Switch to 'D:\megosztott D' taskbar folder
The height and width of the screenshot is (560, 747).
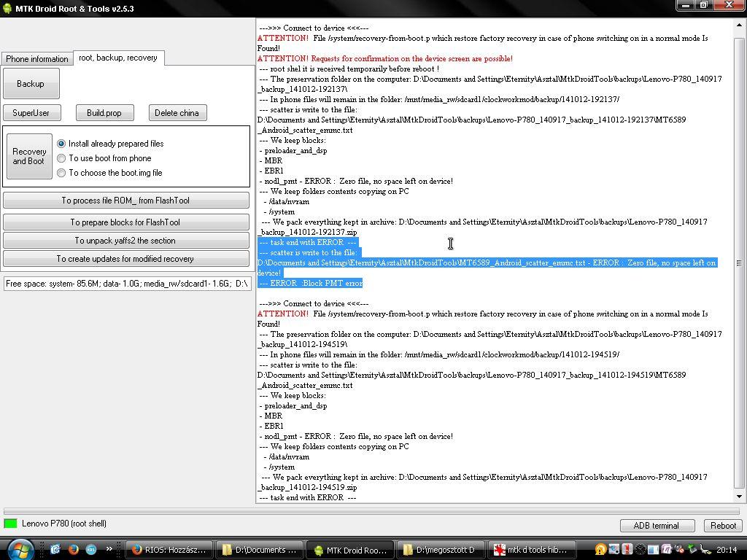[x=441, y=550]
